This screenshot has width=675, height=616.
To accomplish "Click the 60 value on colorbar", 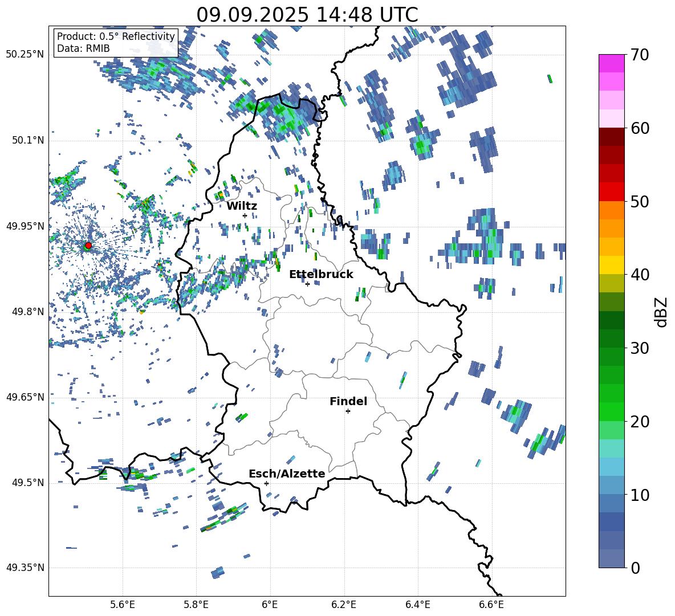I will click(640, 128).
